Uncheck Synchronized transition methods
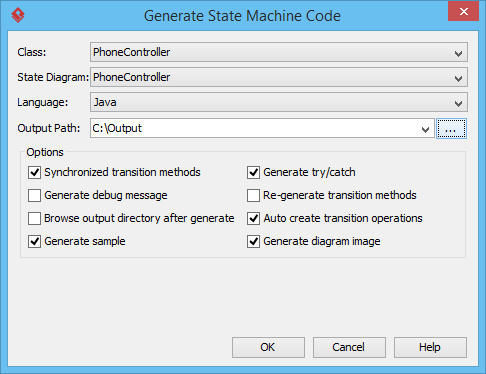Screen dimensions: 486x374 coord(34,172)
